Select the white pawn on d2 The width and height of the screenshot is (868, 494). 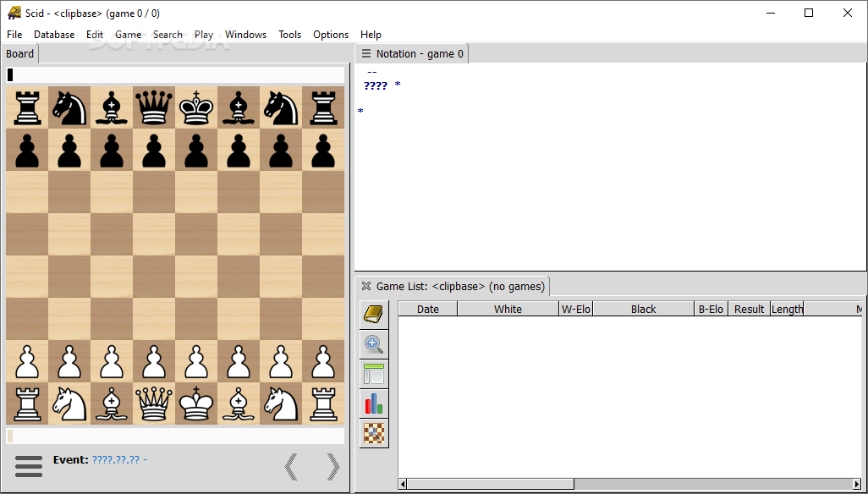tap(154, 361)
